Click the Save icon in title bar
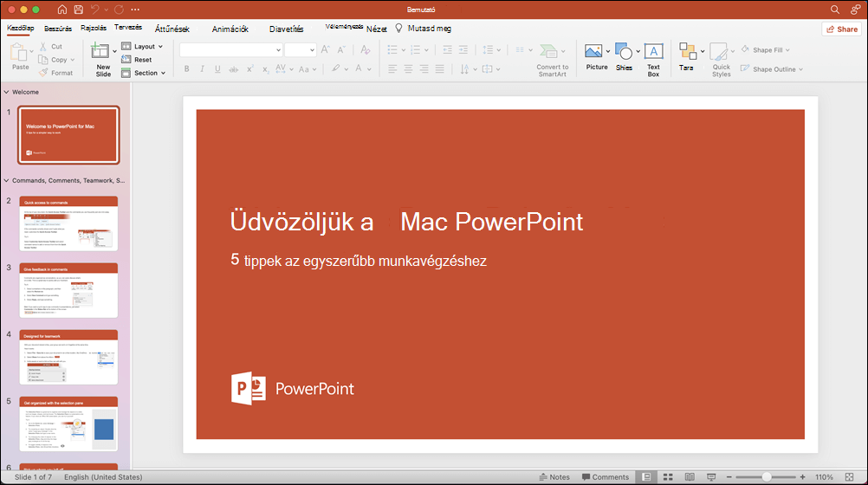The height and width of the screenshot is (485, 868). click(79, 10)
